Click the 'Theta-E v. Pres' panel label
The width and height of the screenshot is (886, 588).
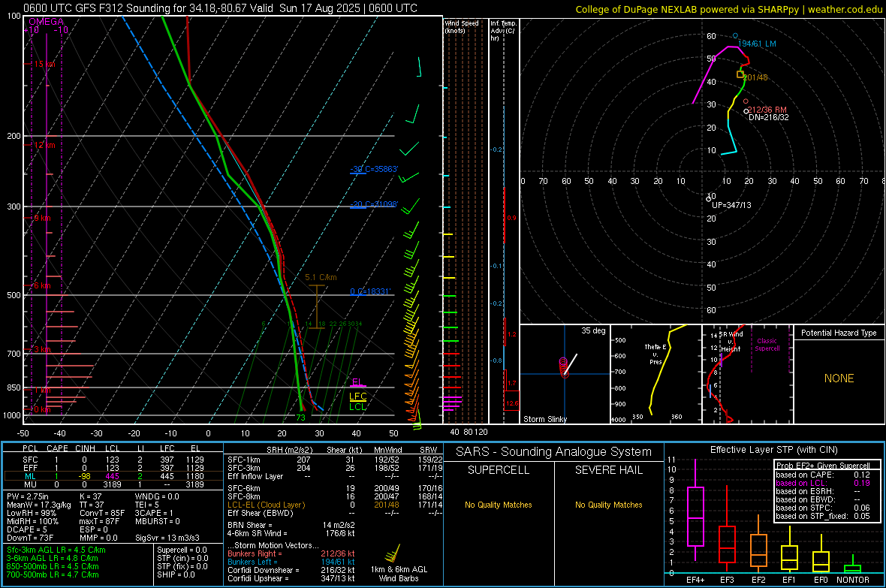(655, 354)
